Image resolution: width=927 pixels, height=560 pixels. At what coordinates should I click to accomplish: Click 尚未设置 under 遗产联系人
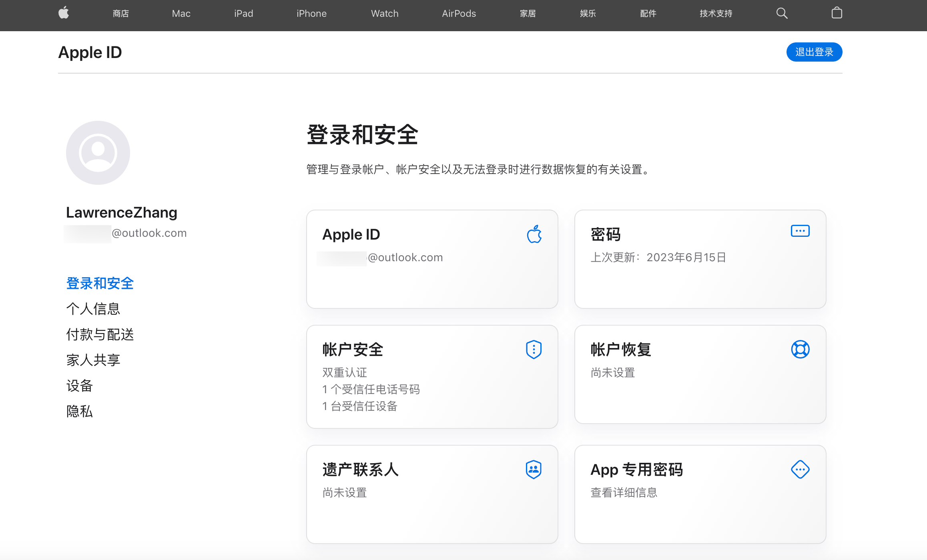345,492
